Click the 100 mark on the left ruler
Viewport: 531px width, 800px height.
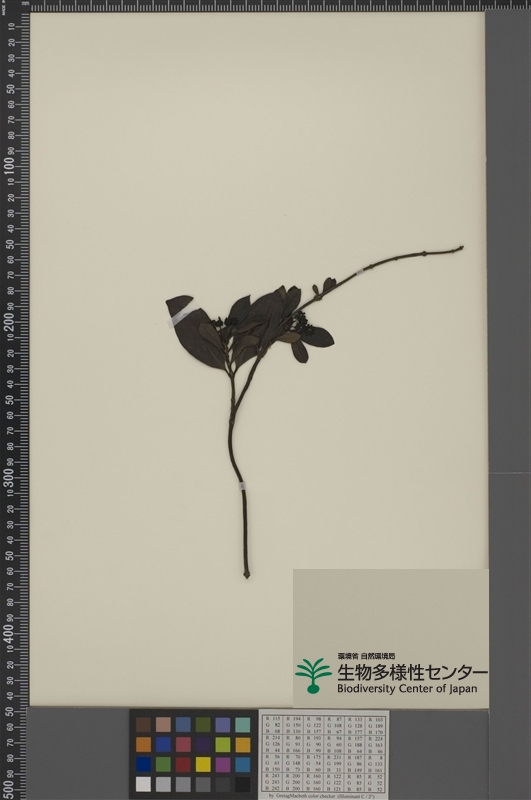tap(9, 166)
